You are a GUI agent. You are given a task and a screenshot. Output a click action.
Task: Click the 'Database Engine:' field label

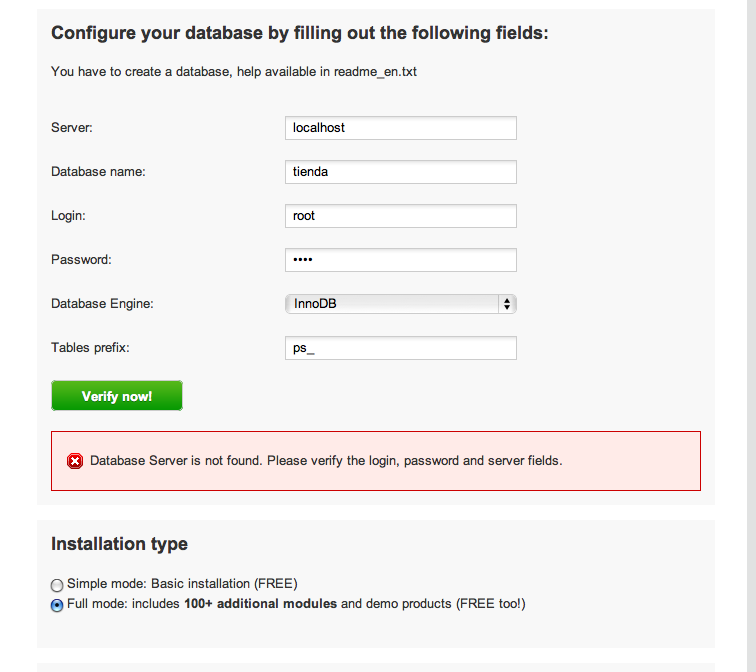click(102, 304)
